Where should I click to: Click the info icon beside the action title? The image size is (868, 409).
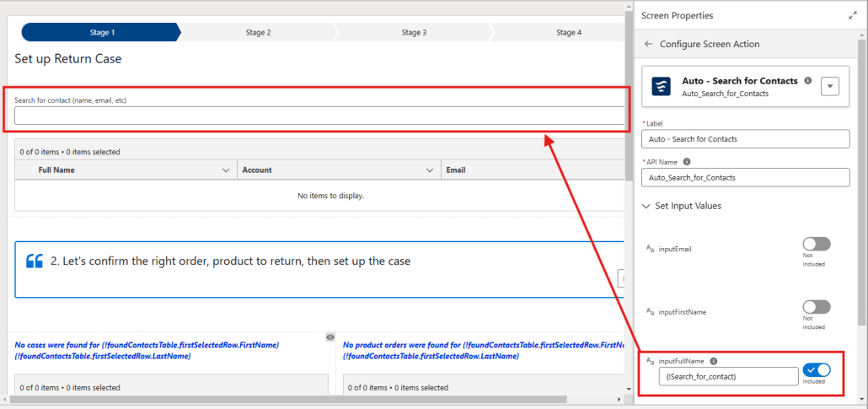click(808, 81)
